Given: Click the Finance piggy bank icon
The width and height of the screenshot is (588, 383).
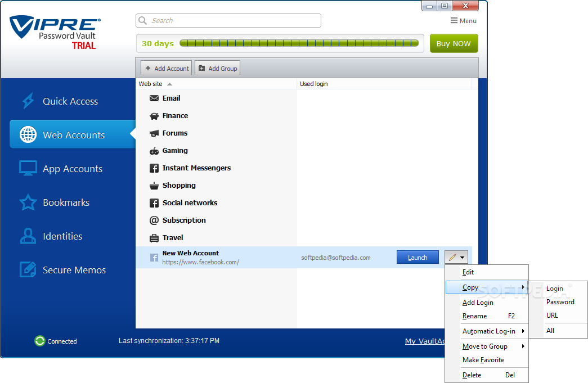Looking at the screenshot, I should [154, 116].
